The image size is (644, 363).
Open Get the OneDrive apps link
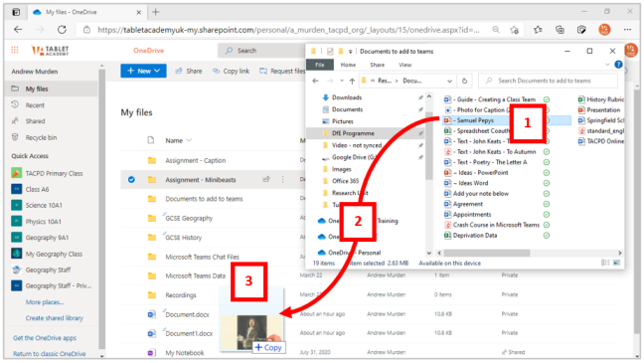tap(45, 338)
